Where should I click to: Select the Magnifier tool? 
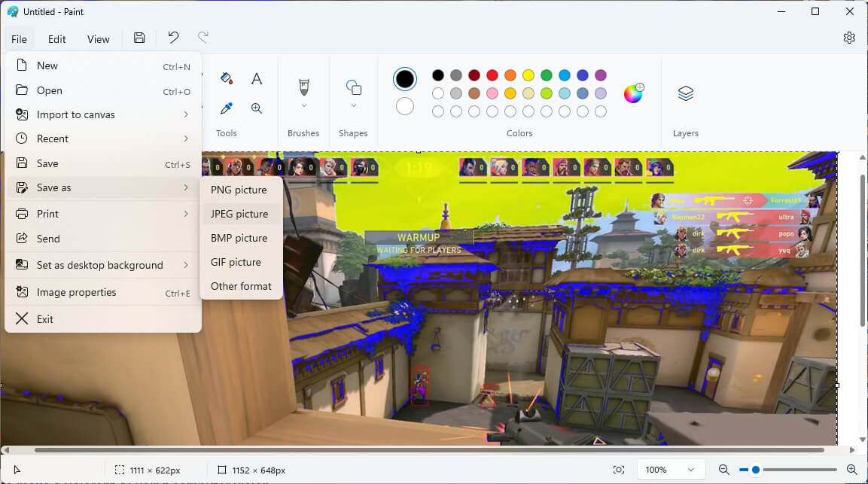[256, 108]
